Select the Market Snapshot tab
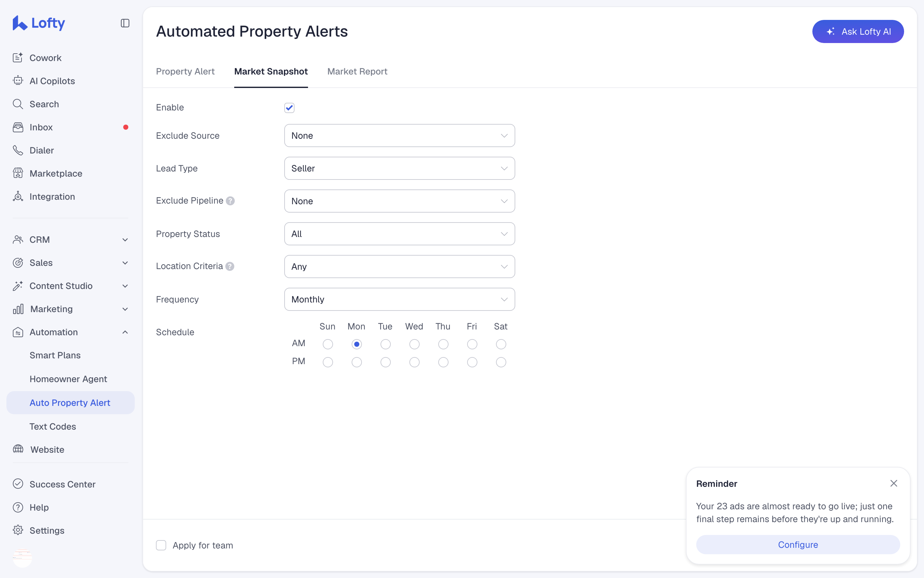The width and height of the screenshot is (924, 578). tap(271, 72)
